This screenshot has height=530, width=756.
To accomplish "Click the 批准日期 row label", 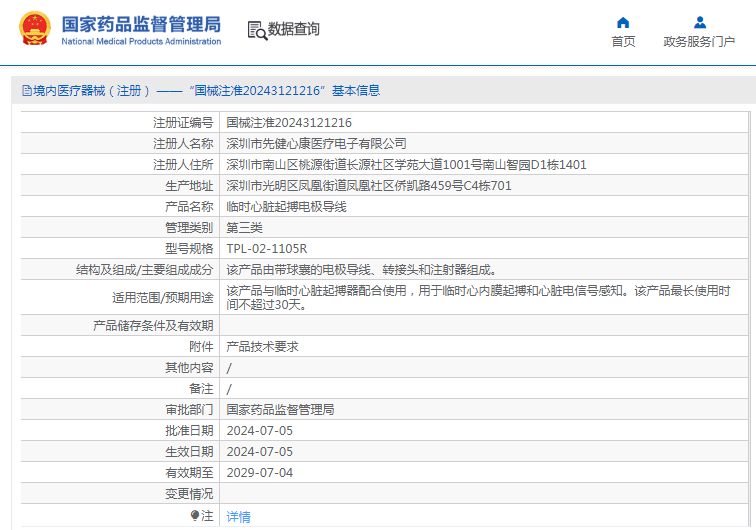I will click(189, 431).
